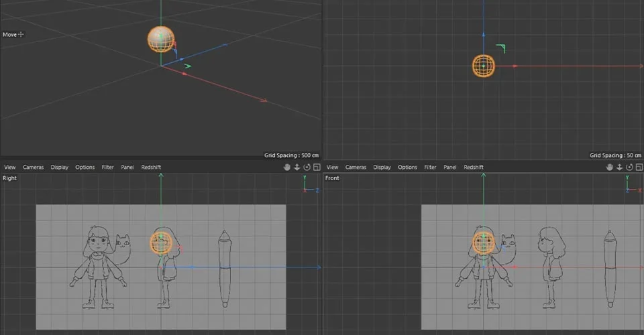The image size is (644, 335).
Task: Open the Cameras menu of the Right viewport
Action: click(34, 167)
